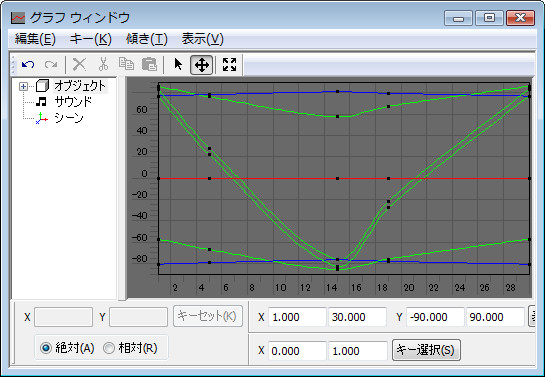Viewport: 545px width, 377px height.
Task: Select the 相対(R) radio button
Action: point(109,348)
